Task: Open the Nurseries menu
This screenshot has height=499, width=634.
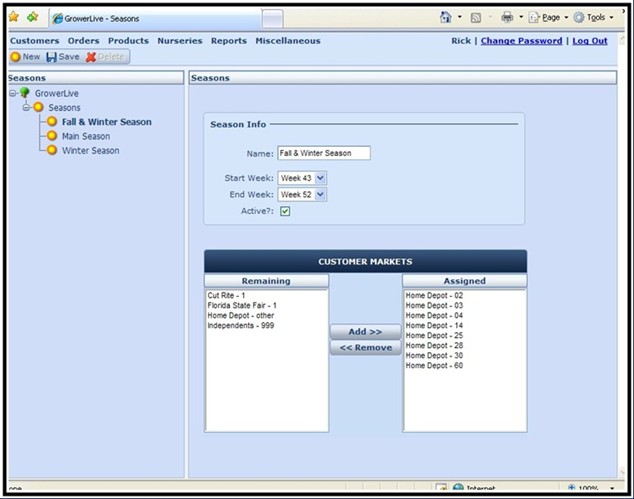Action: click(x=179, y=41)
